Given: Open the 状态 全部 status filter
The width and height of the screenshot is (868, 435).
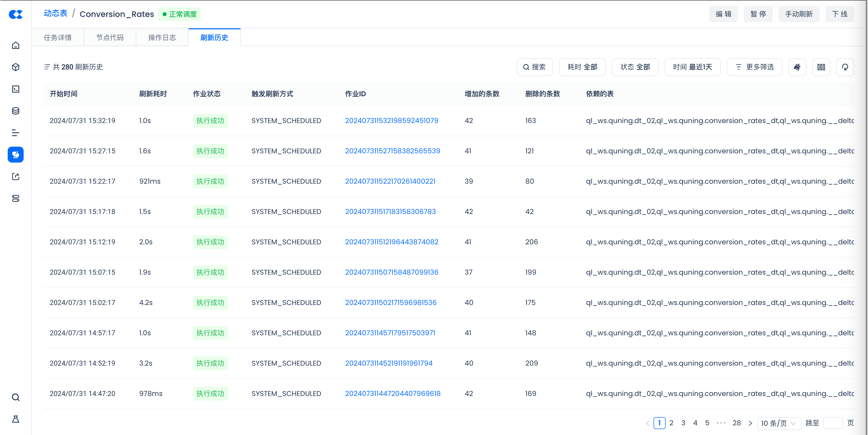Looking at the screenshot, I should (635, 67).
